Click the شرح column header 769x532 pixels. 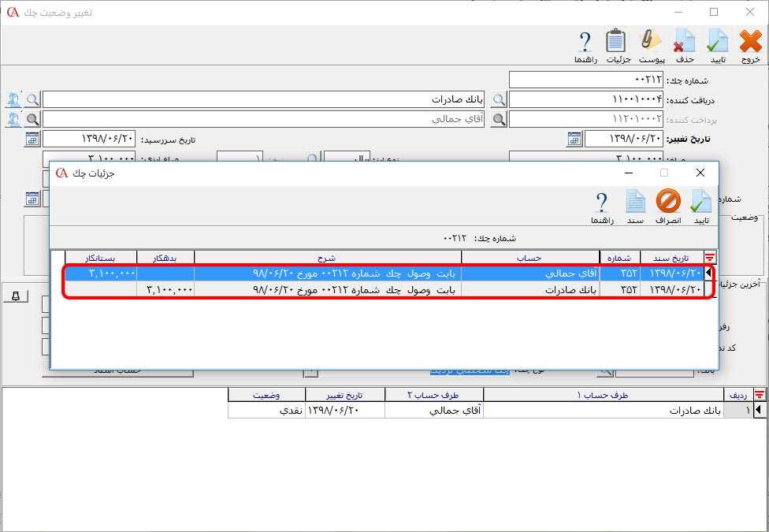pyautogui.click(x=327, y=257)
